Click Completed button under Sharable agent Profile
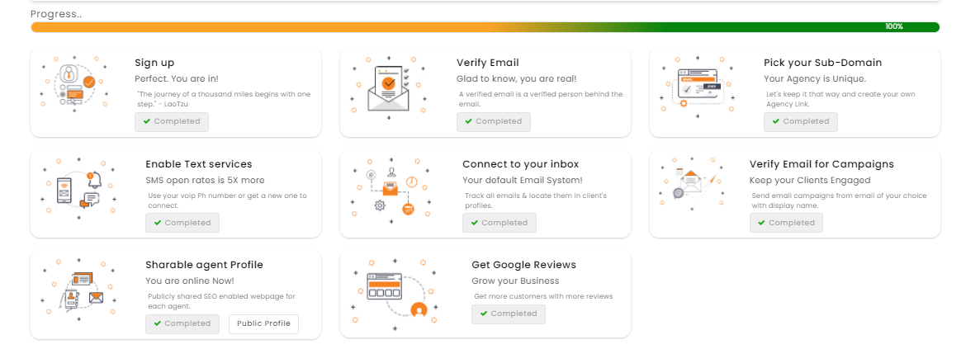The image size is (980, 349). 182,324
